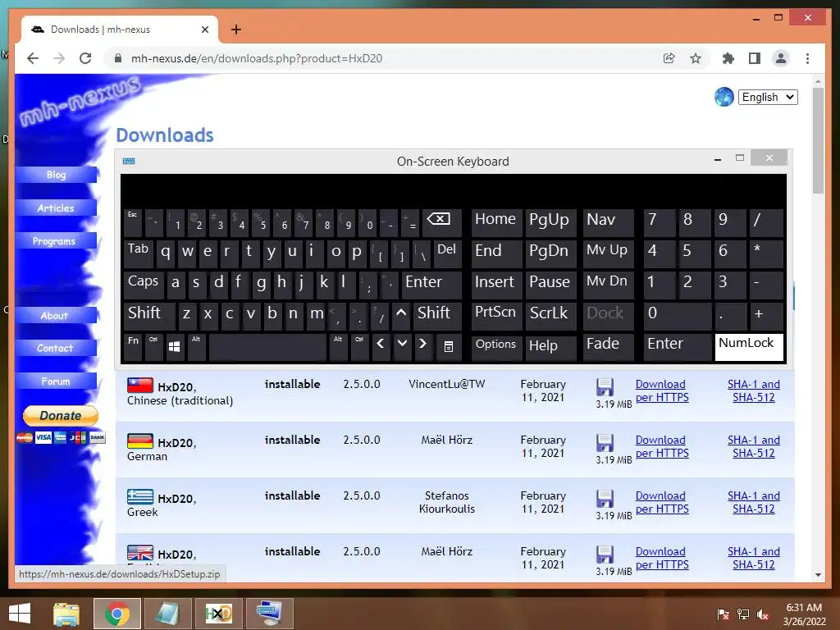Click Download per HTTPS for HxD20 Greek
840x630 pixels.
(662, 502)
